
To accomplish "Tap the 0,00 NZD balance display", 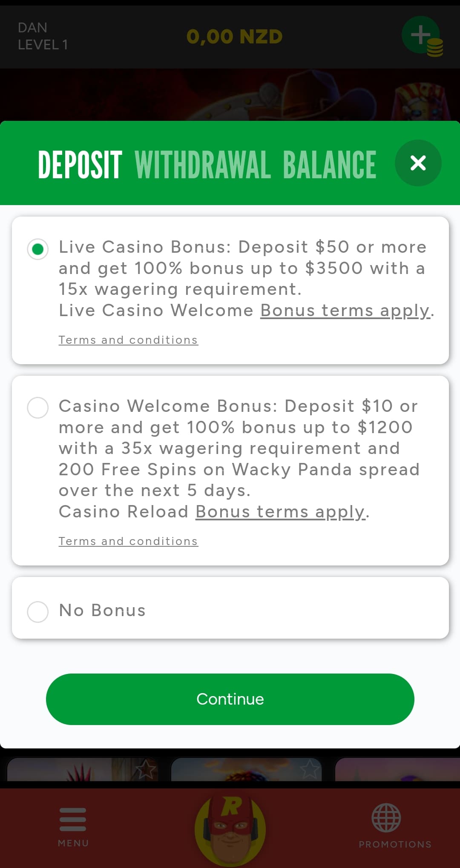I will 234,37.
